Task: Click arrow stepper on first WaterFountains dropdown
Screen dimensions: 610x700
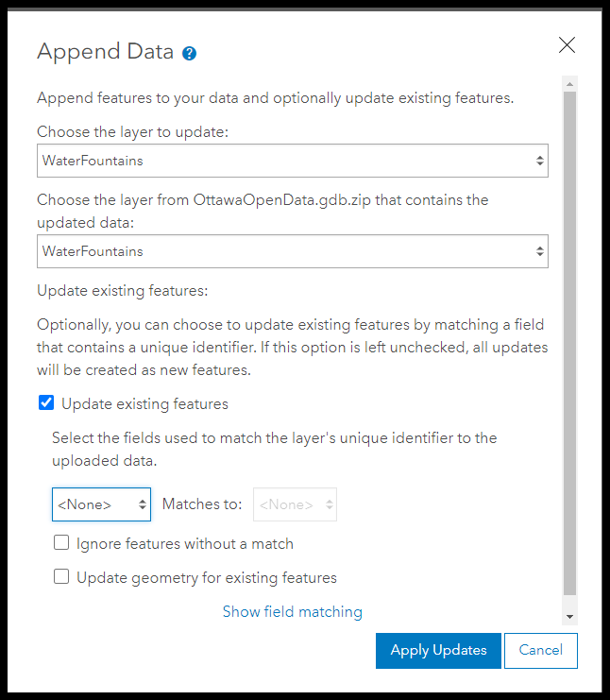Action: 540,161
